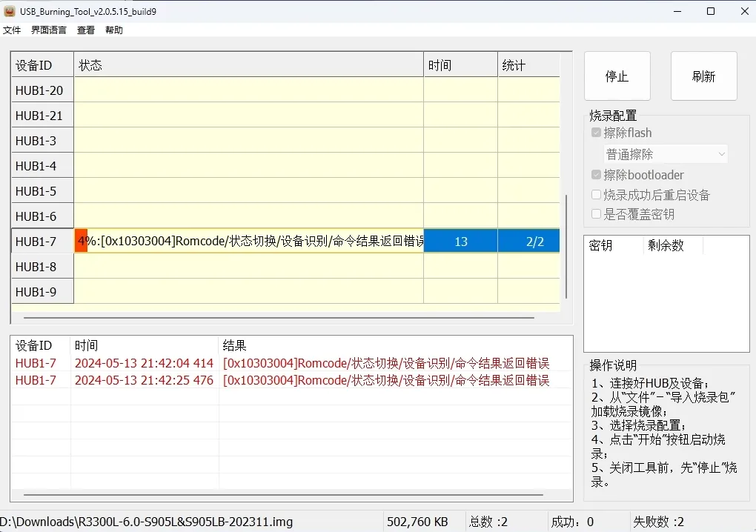Enable 烧录成功后重启设备 checkbox
756x532 pixels.
click(597, 195)
